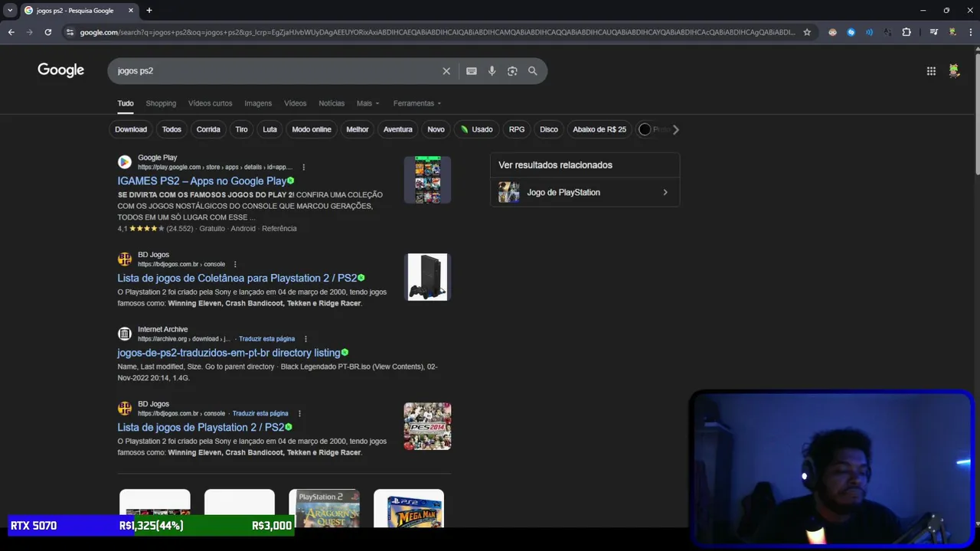Apply the Novo filter chip
The image size is (980, 551).
coord(436,129)
